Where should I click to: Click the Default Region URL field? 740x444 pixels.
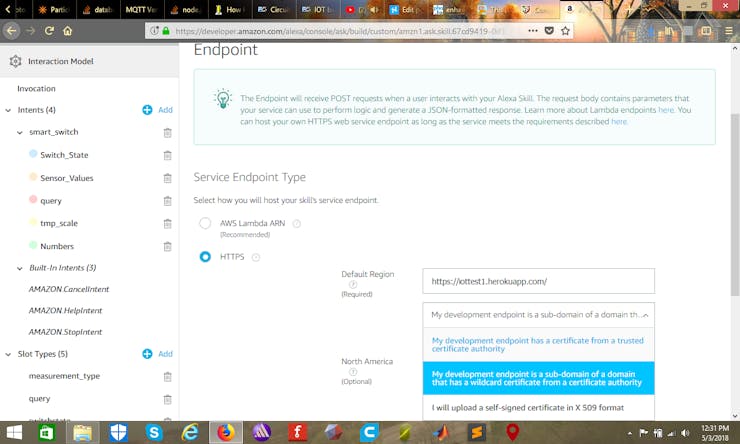pos(538,281)
